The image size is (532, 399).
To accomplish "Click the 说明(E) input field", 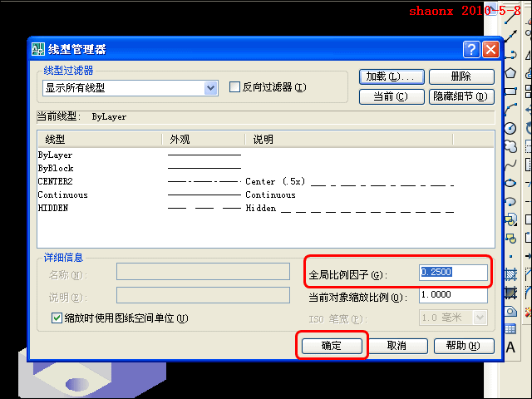I will [203, 295].
